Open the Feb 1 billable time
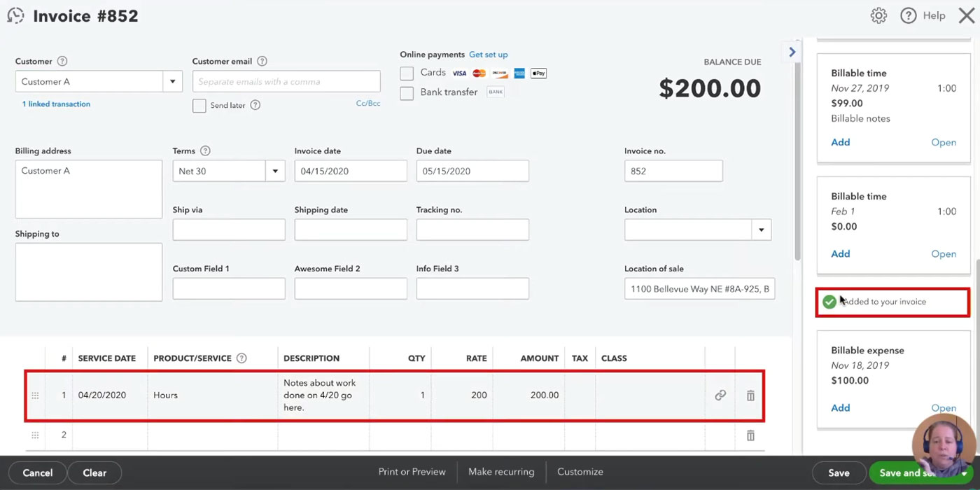Screen dimensions: 980x490 tap(944, 254)
